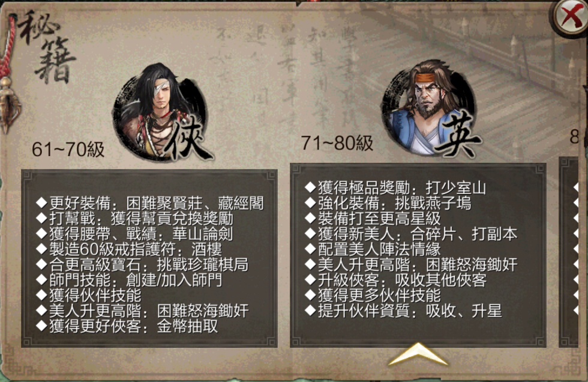Choose 合更高級寶石：挑戰珍瓏棋局 line

coord(142,264)
